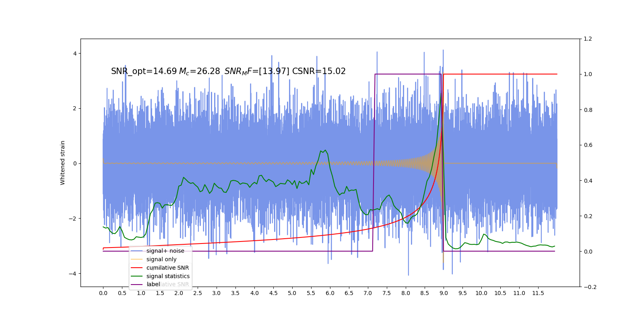The image size is (644, 322).
Task: Click the right y-axis tick label "1.2"
Action: click(x=588, y=39)
